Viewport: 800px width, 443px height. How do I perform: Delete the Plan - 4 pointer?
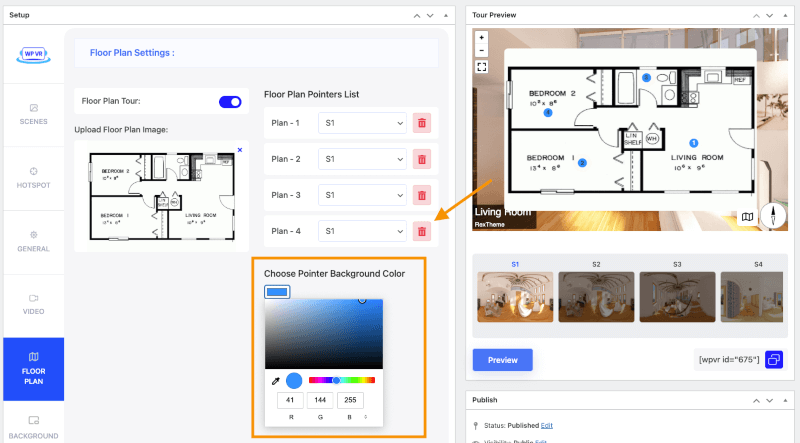pyautogui.click(x=422, y=231)
